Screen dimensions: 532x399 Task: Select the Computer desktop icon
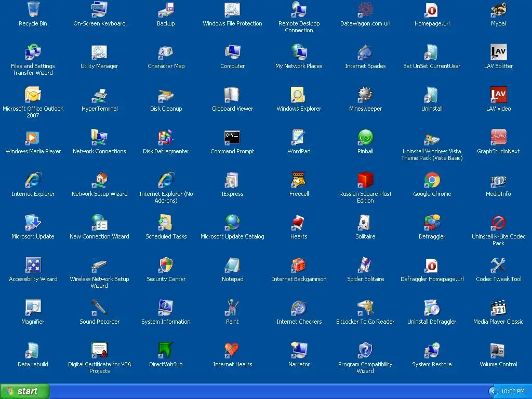(x=232, y=52)
